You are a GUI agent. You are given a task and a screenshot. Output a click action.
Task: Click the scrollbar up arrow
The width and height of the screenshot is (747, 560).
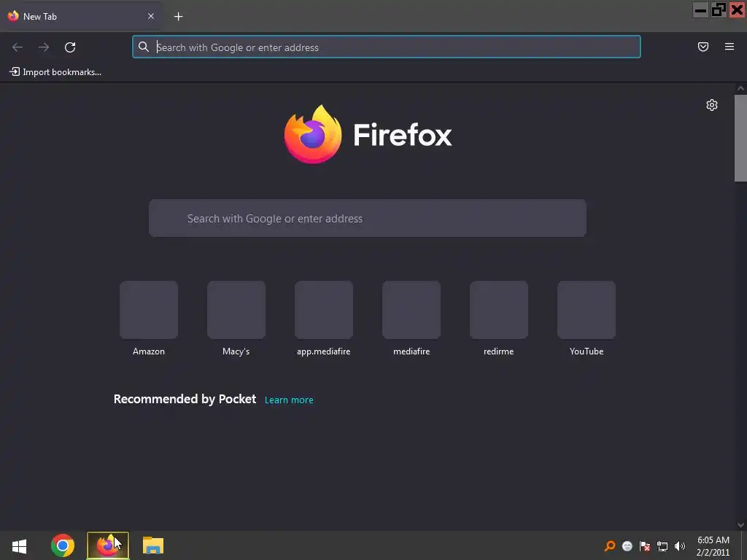740,88
